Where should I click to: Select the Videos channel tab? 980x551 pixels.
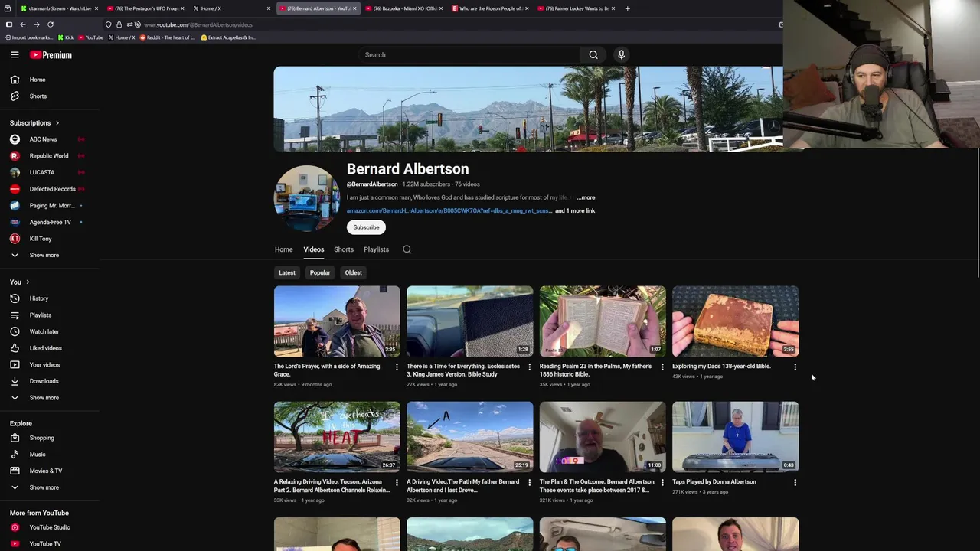(x=313, y=249)
